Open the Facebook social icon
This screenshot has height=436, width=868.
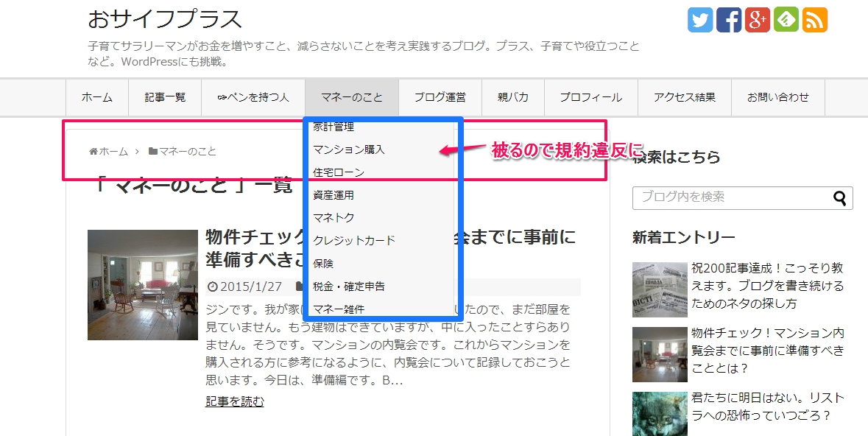(729, 20)
